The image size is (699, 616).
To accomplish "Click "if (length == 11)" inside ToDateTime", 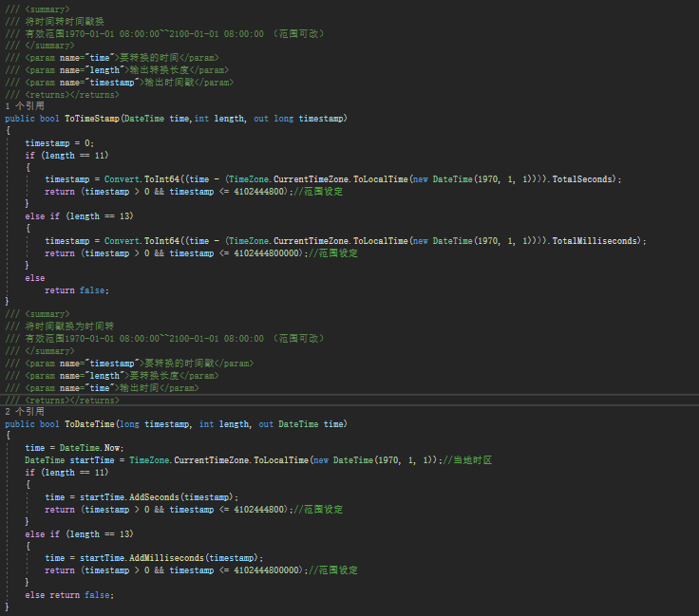I will coord(66,473).
